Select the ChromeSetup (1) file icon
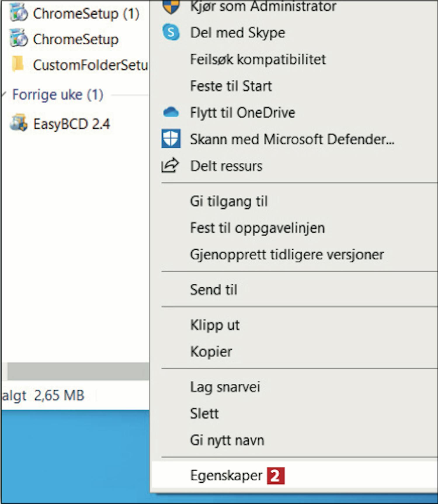 click(x=19, y=13)
